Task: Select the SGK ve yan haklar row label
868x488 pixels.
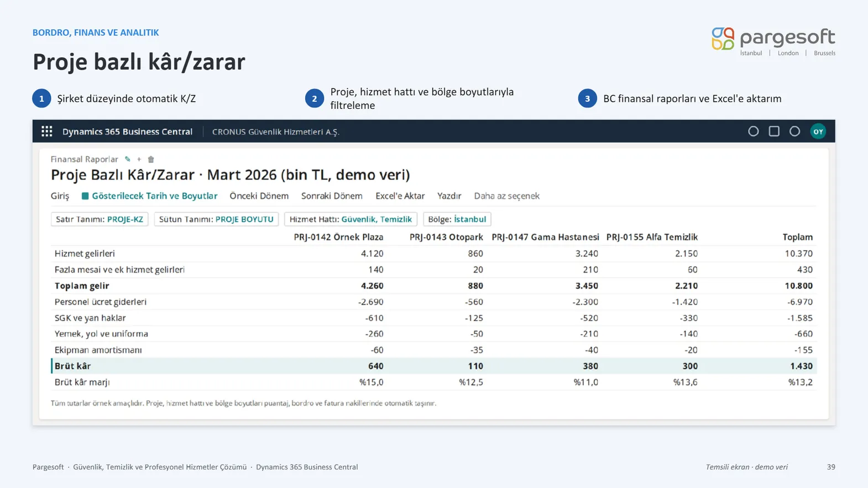Action: 90,318
